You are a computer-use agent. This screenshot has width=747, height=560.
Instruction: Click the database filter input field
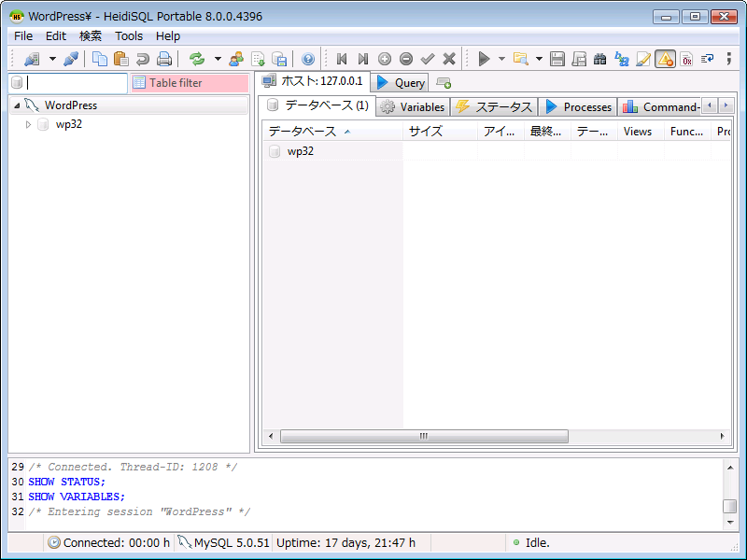tap(68, 83)
